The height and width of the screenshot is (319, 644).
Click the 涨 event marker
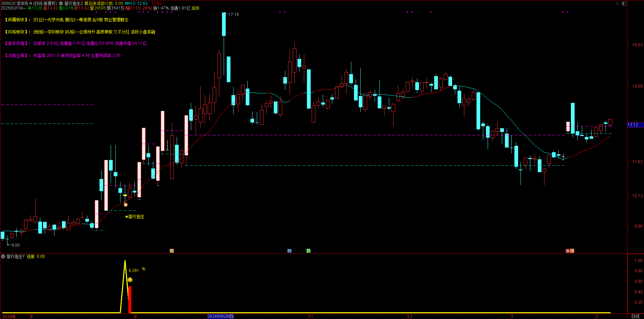tap(568, 251)
